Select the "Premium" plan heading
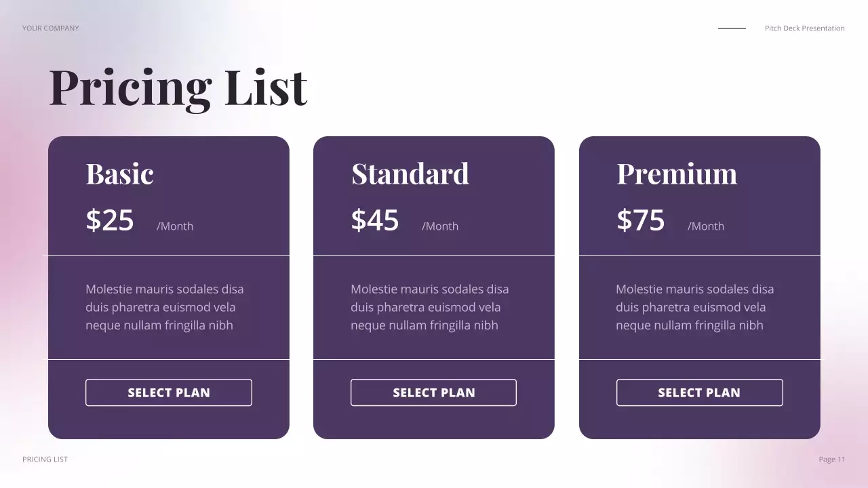Viewport: 868px width, 488px height. (677, 174)
